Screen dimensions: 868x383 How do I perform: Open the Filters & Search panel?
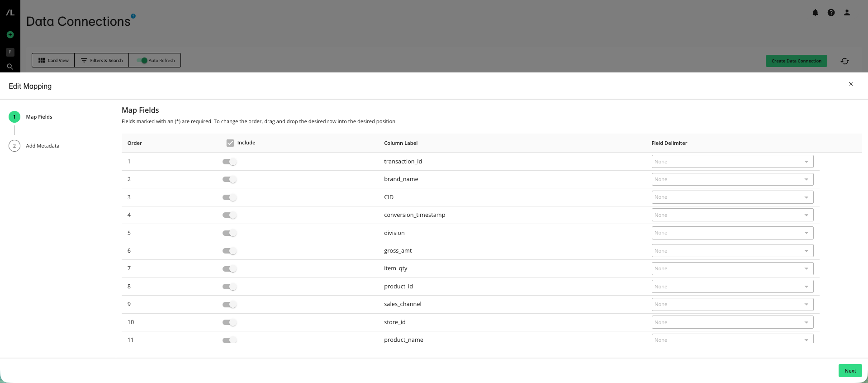coord(101,60)
